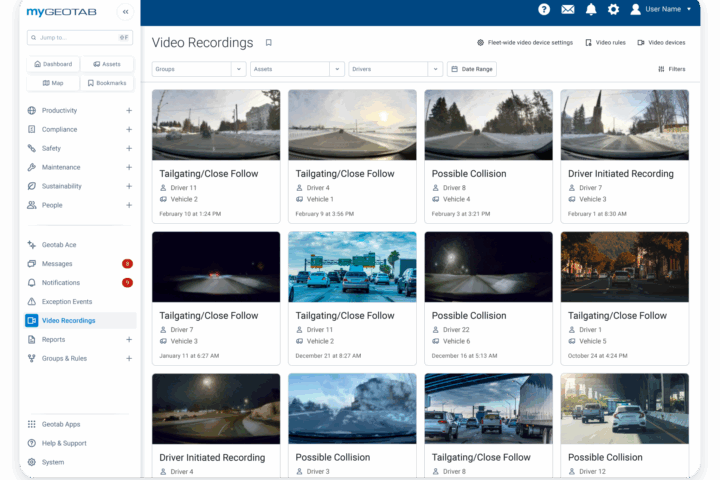Click the Compliance icon in sidebar

tap(32, 129)
